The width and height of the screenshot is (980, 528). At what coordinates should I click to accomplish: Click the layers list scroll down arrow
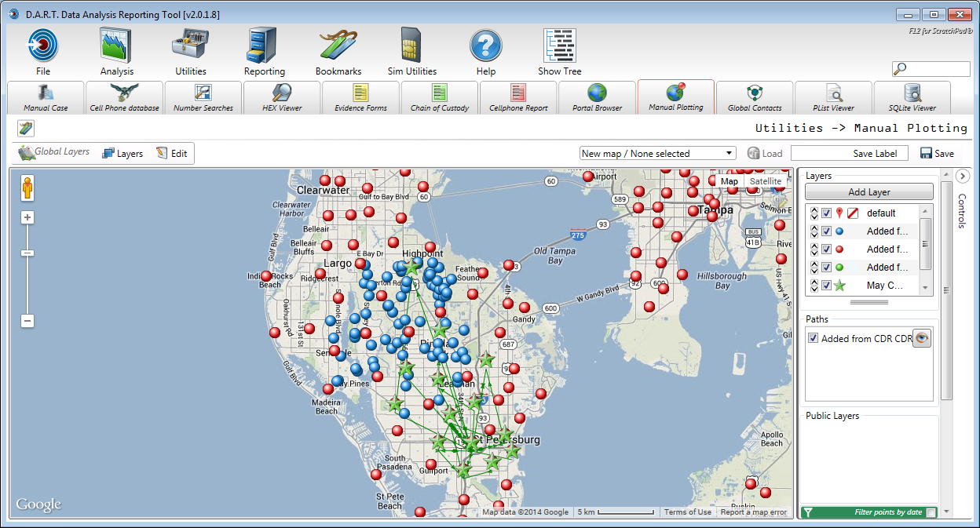click(x=927, y=289)
